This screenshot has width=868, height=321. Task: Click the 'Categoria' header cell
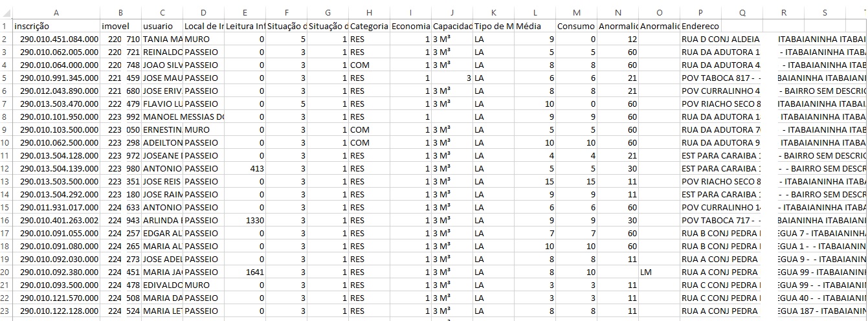point(368,26)
